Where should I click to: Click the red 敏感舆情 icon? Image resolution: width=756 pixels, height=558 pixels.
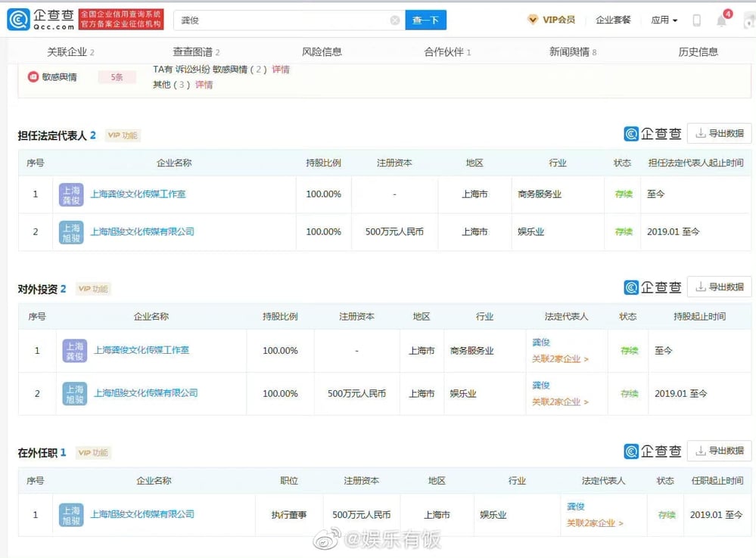33,77
